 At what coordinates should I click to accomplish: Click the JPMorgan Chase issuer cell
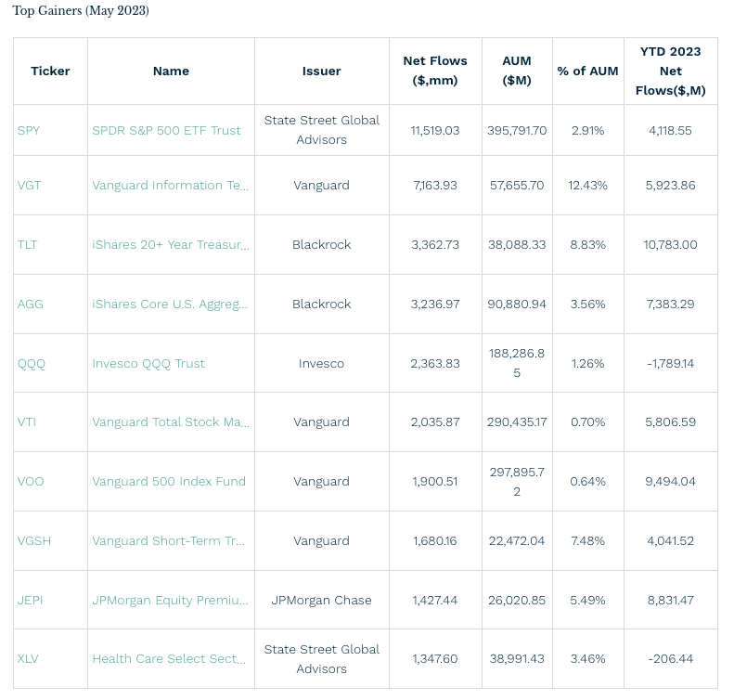(x=322, y=601)
